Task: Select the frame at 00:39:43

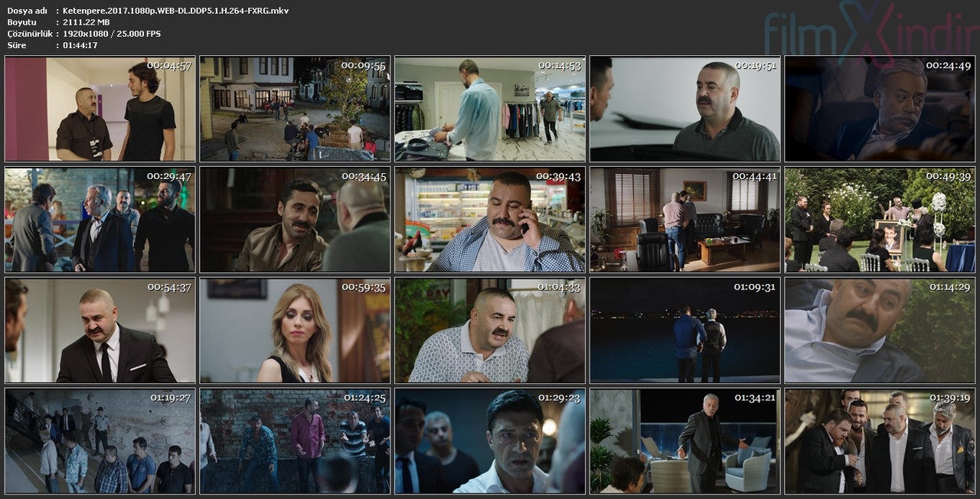Action: click(x=490, y=220)
